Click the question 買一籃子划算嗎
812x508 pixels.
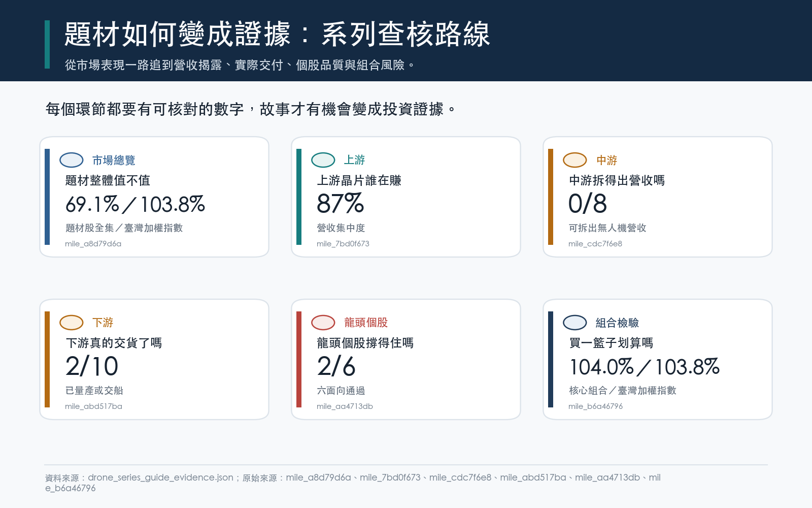611,343
